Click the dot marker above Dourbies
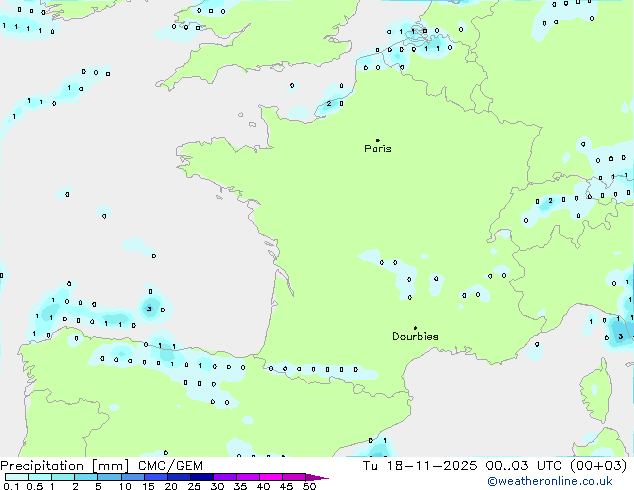Image resolution: width=634 pixels, height=490 pixels. click(415, 328)
